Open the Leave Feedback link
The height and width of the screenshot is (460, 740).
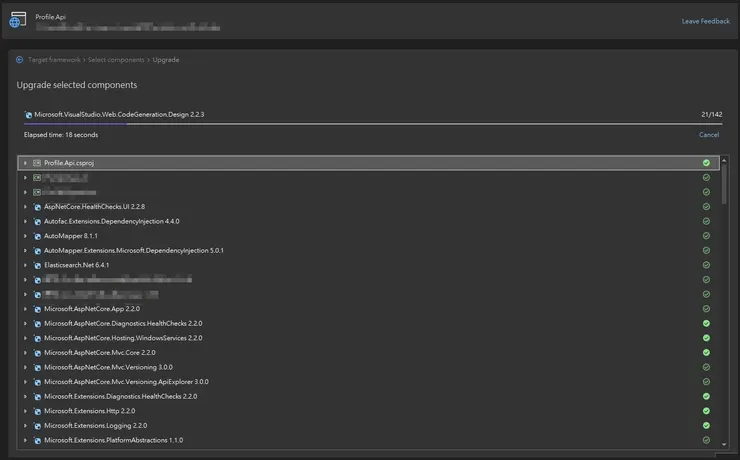[x=705, y=21]
